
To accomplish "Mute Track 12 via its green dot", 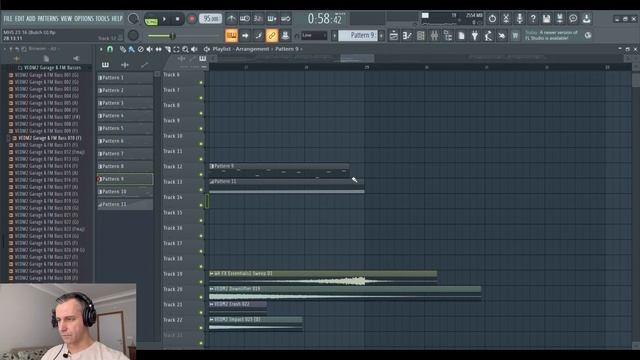I will click(x=201, y=174).
